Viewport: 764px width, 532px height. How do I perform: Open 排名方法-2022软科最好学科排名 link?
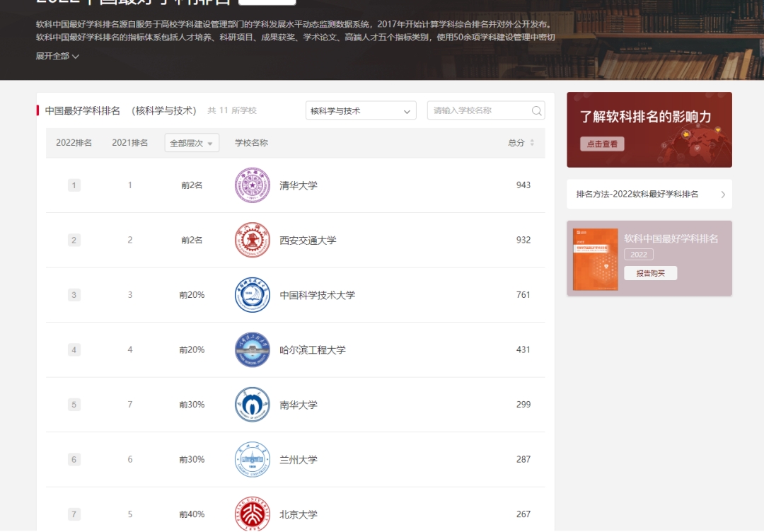pyautogui.click(x=649, y=195)
